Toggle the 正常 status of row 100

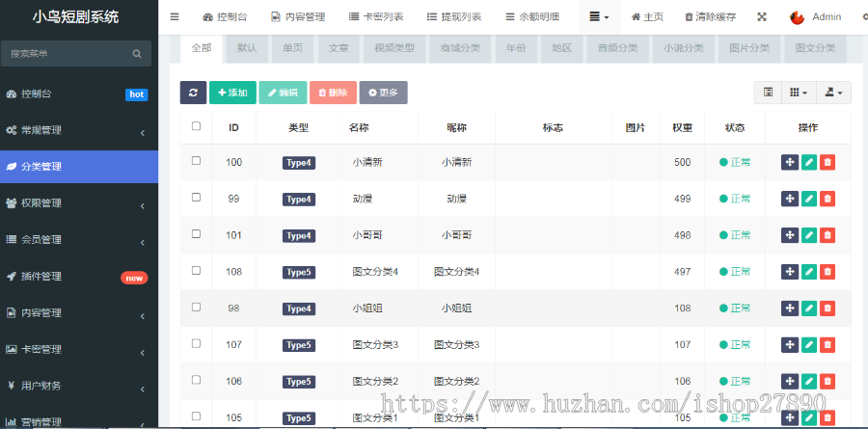(x=735, y=162)
